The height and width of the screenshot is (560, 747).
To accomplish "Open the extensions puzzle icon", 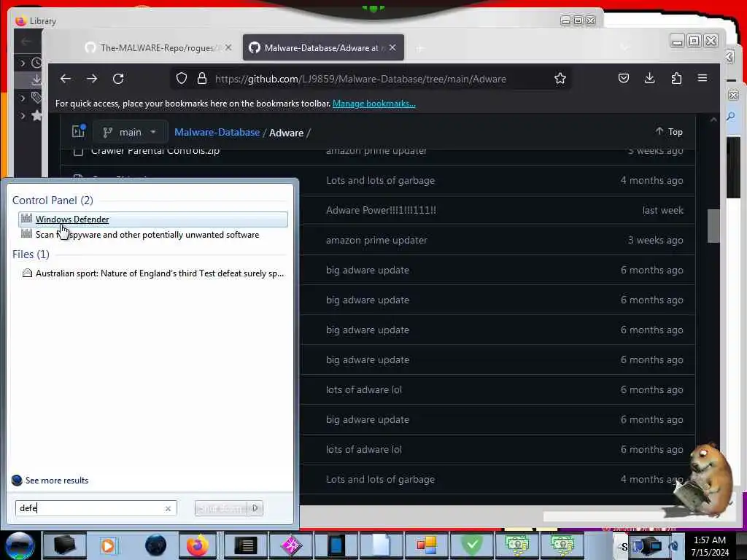I will 676,79.
